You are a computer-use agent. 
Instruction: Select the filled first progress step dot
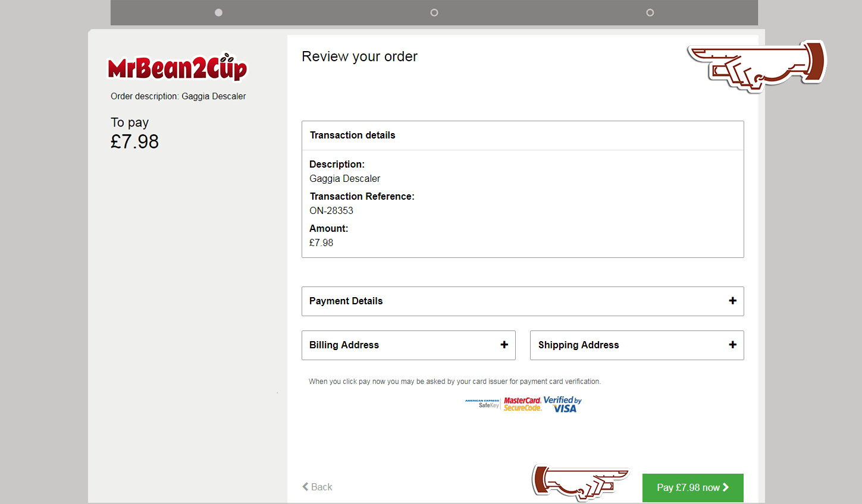218,12
